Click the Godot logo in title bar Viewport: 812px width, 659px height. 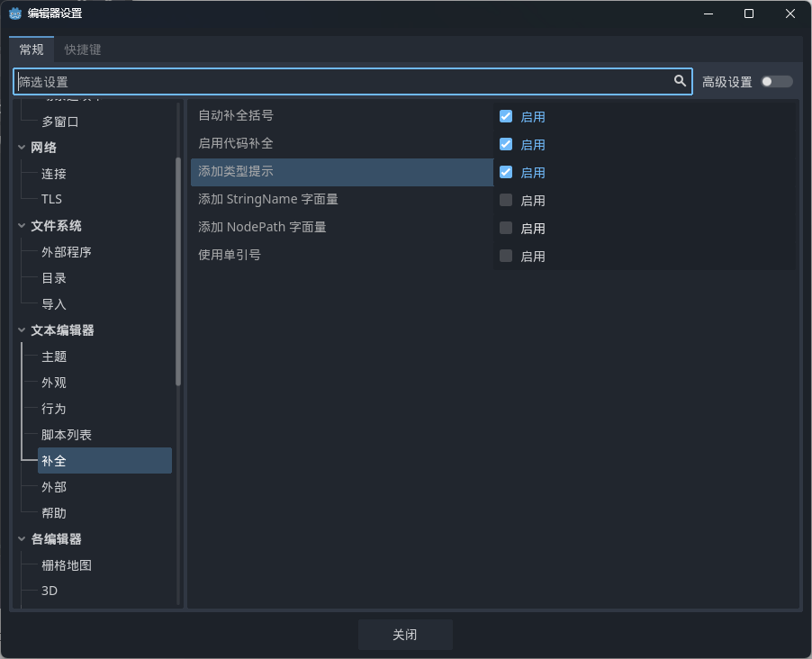pos(14,14)
